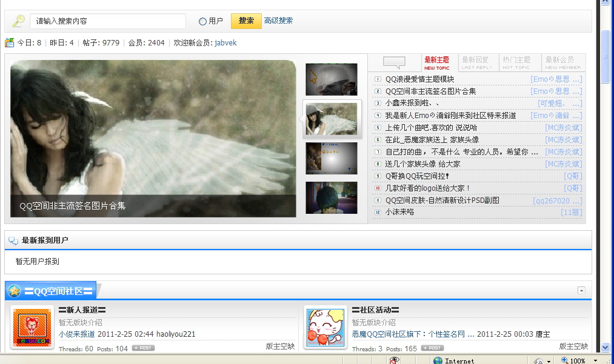The width and height of the screenshot is (614, 364).
Task: Click number 5 icon beside 上传几个曲吧
Action: point(378,128)
